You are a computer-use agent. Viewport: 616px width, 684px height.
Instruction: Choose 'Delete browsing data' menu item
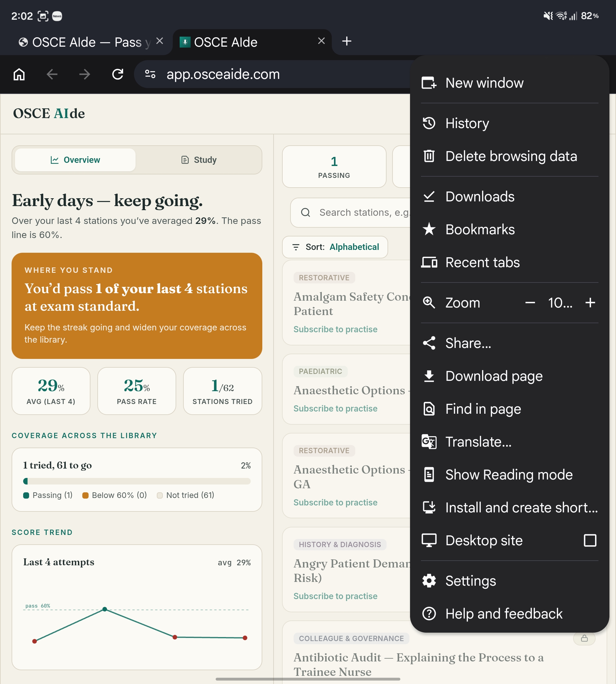point(509,156)
